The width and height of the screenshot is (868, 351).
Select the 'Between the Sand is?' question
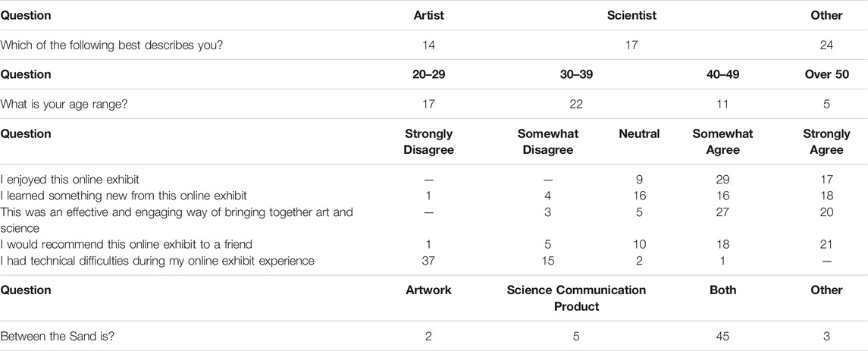tap(54, 336)
